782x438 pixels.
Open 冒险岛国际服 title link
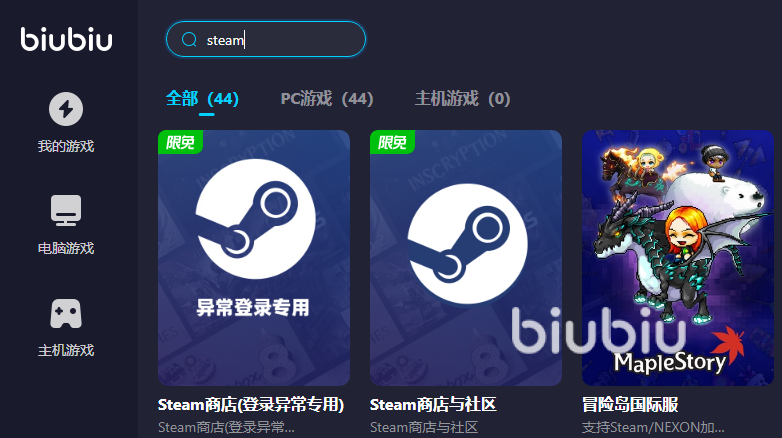(630, 405)
